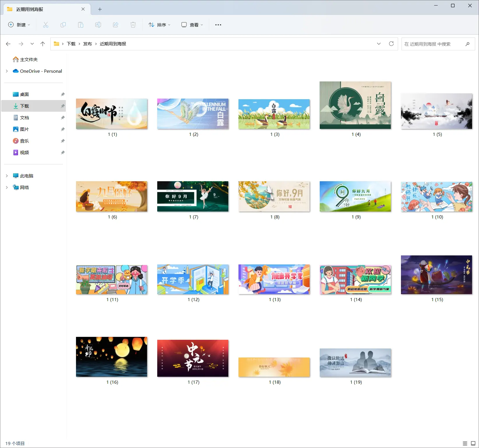Select 此电脑 in the sidebar
Image resolution: width=479 pixels, height=448 pixels.
click(27, 176)
